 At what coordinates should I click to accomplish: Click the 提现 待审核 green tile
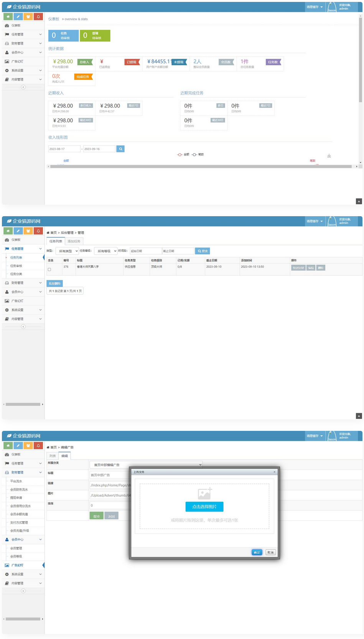point(95,35)
